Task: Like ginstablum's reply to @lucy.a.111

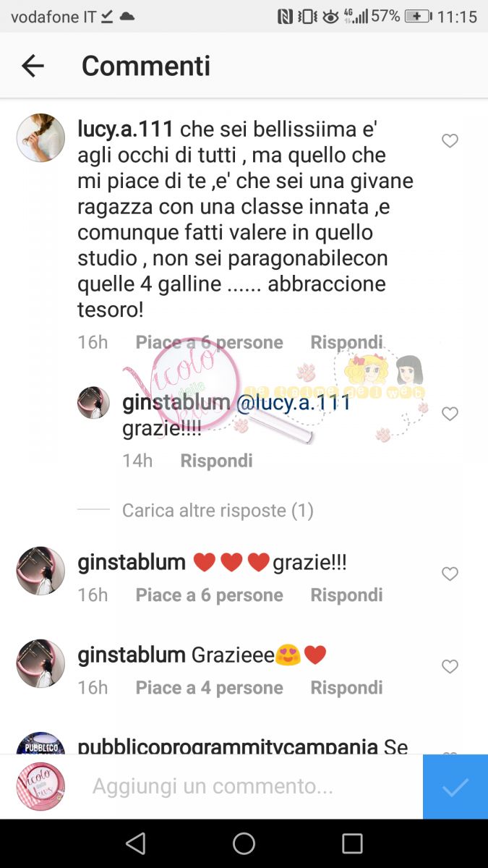Action: point(450,414)
